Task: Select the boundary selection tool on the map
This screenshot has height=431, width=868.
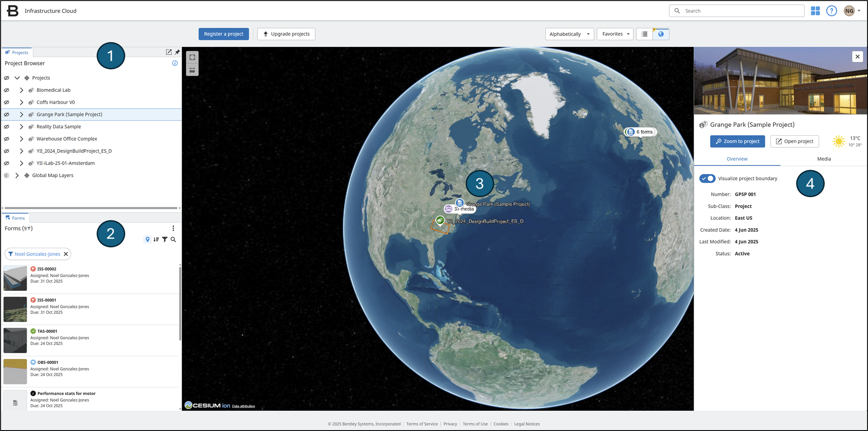Action: point(192,57)
